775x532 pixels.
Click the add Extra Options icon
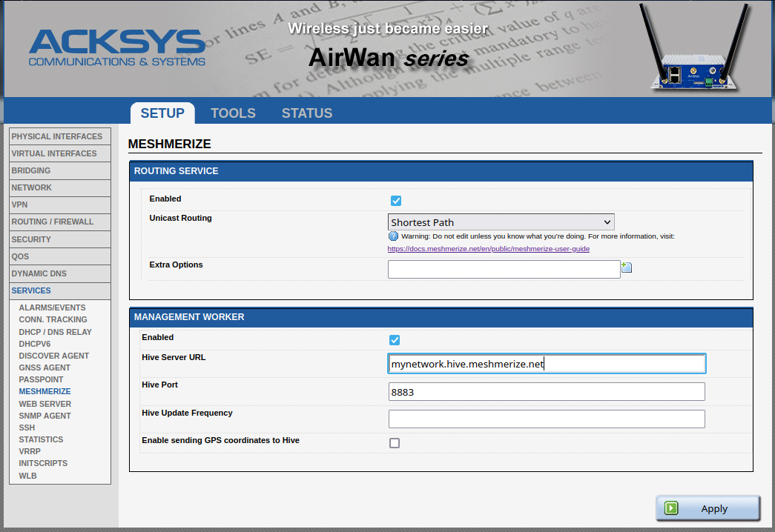pos(627,267)
